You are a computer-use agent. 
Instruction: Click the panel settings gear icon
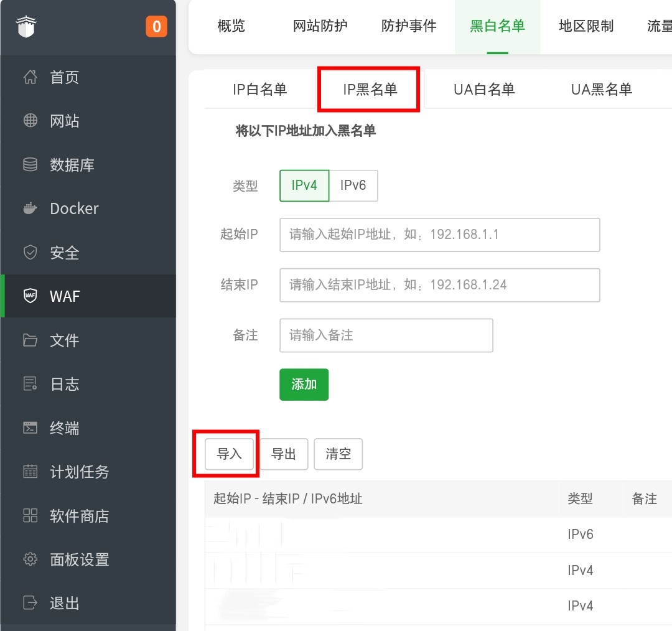coord(30,559)
